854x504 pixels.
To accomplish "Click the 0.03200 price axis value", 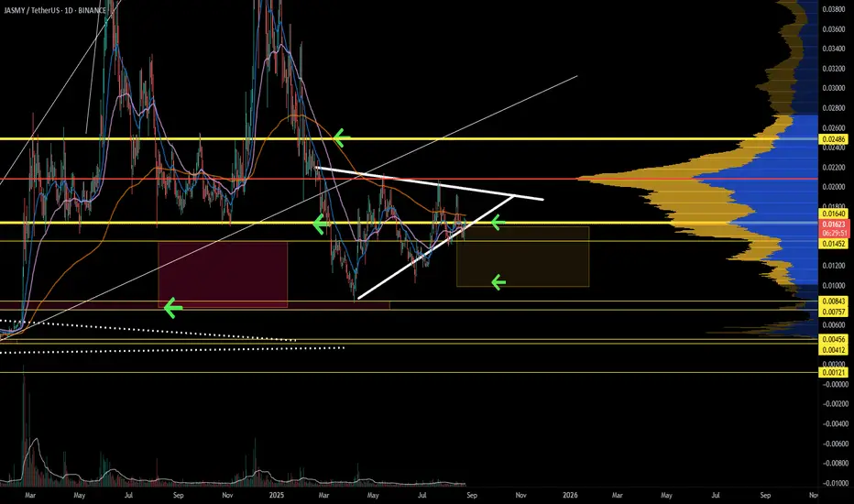I will pyautogui.click(x=835, y=69).
